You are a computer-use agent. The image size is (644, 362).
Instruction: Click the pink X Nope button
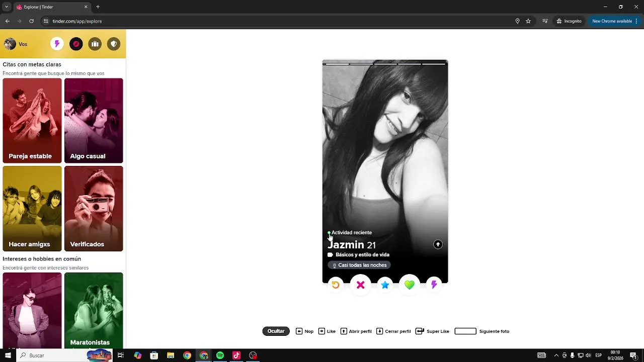pos(360,285)
